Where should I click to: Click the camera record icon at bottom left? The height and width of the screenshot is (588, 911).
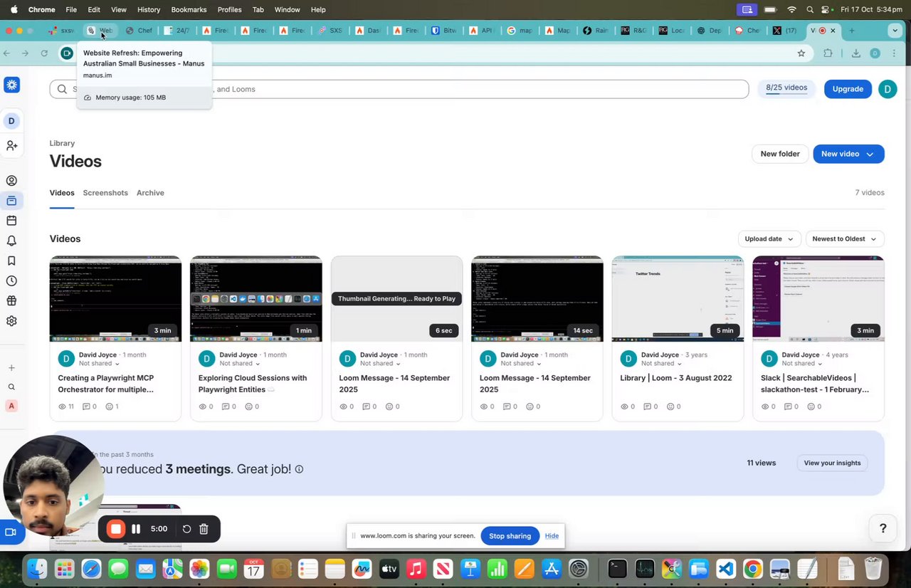point(11,532)
